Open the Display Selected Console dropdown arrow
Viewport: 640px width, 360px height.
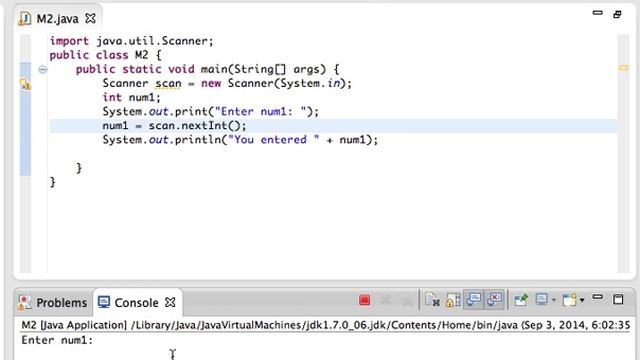click(x=553, y=300)
